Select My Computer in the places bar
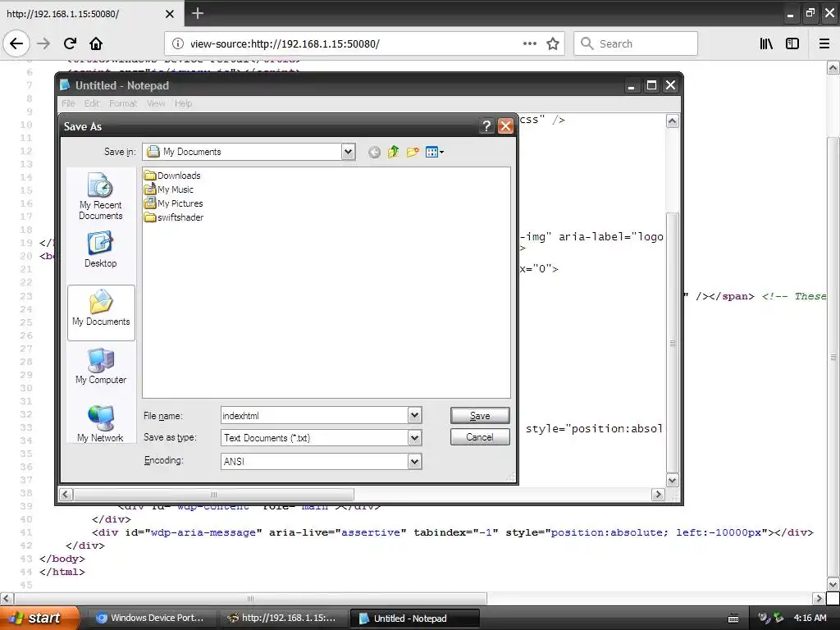This screenshot has height=630, width=840. (x=101, y=366)
